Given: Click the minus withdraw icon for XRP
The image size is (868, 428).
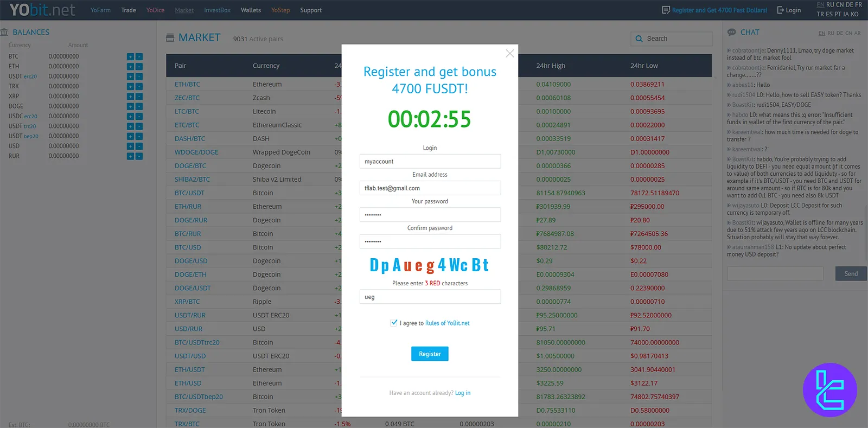Looking at the screenshot, I should point(139,96).
